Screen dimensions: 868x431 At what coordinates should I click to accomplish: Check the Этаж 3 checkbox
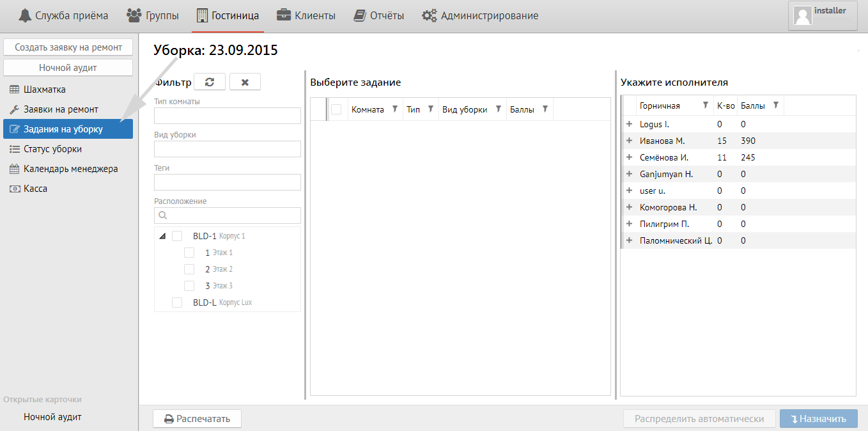[x=189, y=286]
